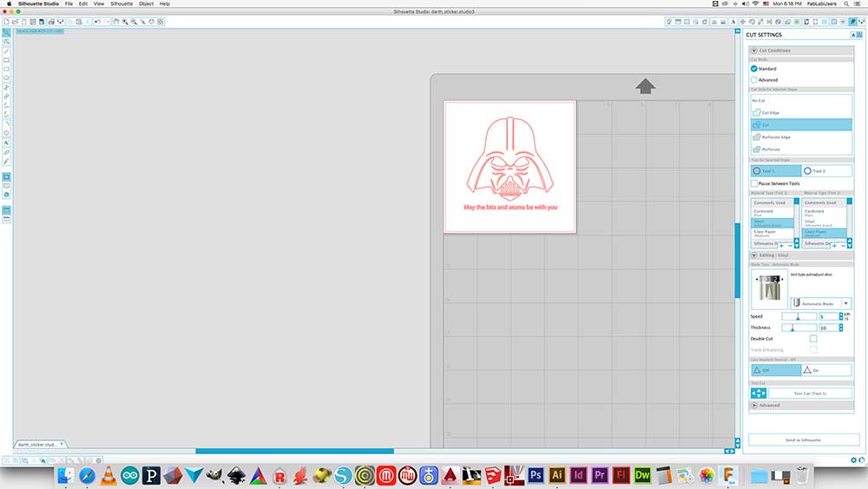The width and height of the screenshot is (868, 489).
Task: Collapse the Cut Conditions section
Action: click(x=754, y=50)
